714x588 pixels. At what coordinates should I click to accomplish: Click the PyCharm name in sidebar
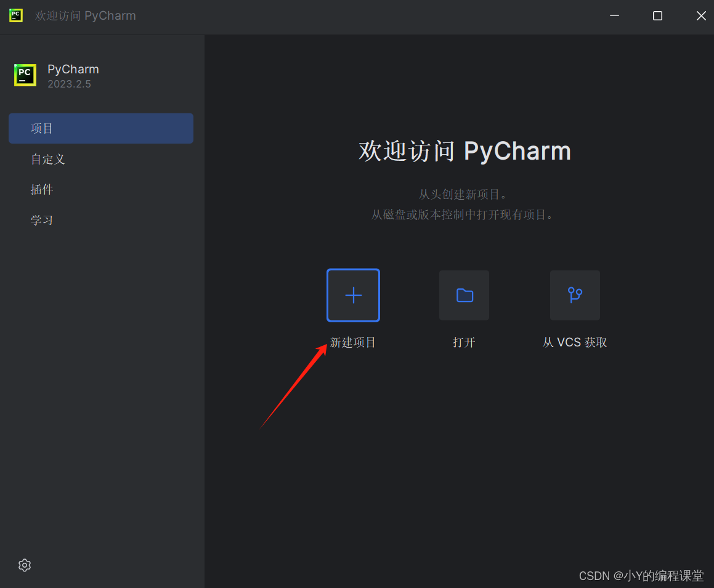(x=73, y=69)
